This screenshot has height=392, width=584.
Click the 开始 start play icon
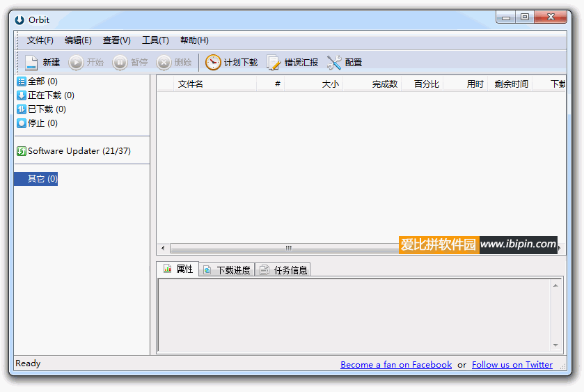pyautogui.click(x=76, y=62)
